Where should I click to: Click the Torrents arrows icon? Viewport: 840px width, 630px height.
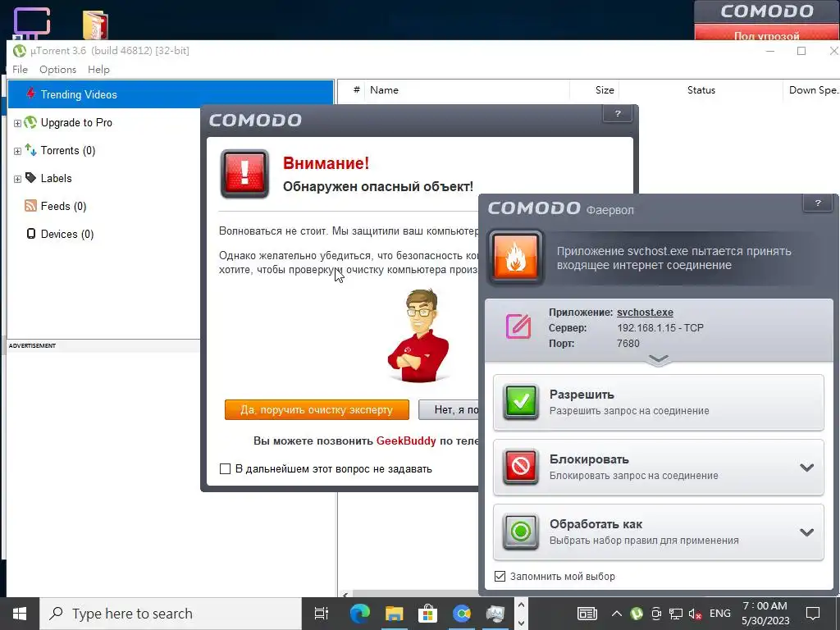[30, 150]
